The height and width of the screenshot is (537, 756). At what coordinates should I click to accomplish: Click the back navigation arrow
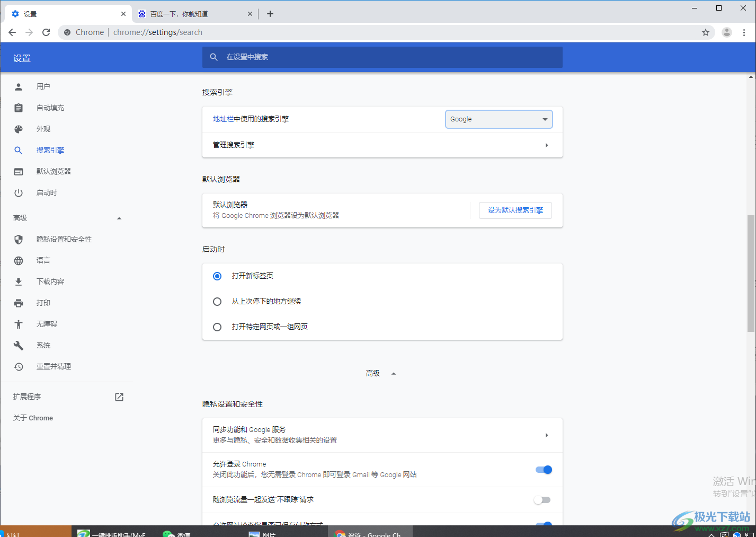pyautogui.click(x=12, y=32)
